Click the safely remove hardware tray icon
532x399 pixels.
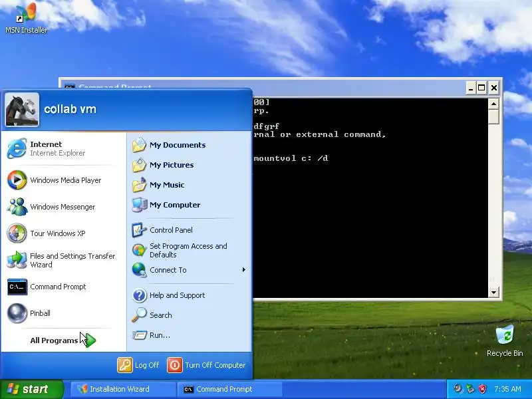click(470, 389)
